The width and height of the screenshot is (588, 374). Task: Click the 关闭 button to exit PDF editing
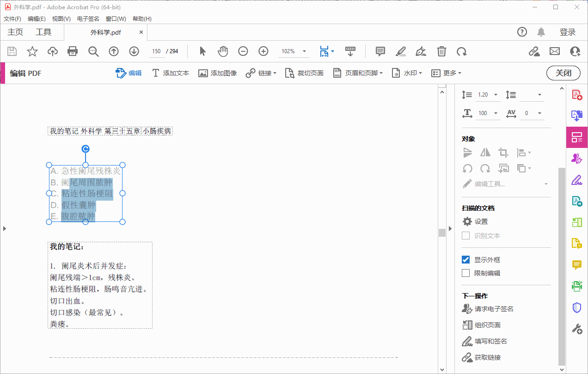(x=563, y=73)
